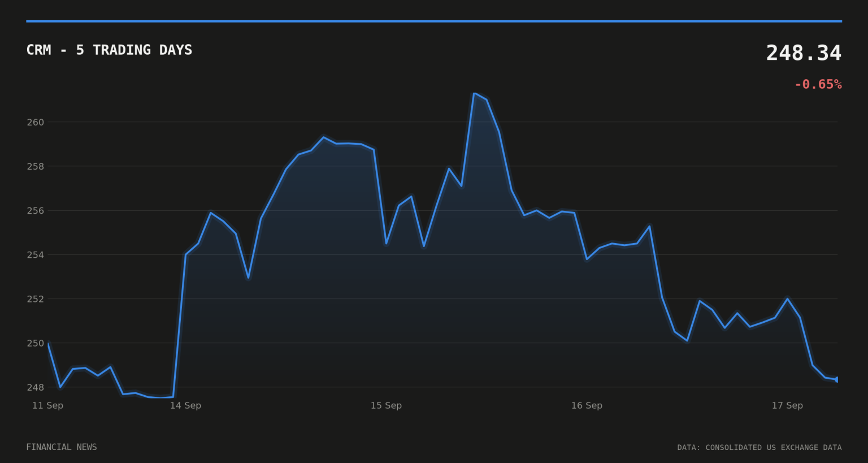
Task: Click the 256 y-axis label
Action: click(x=36, y=210)
